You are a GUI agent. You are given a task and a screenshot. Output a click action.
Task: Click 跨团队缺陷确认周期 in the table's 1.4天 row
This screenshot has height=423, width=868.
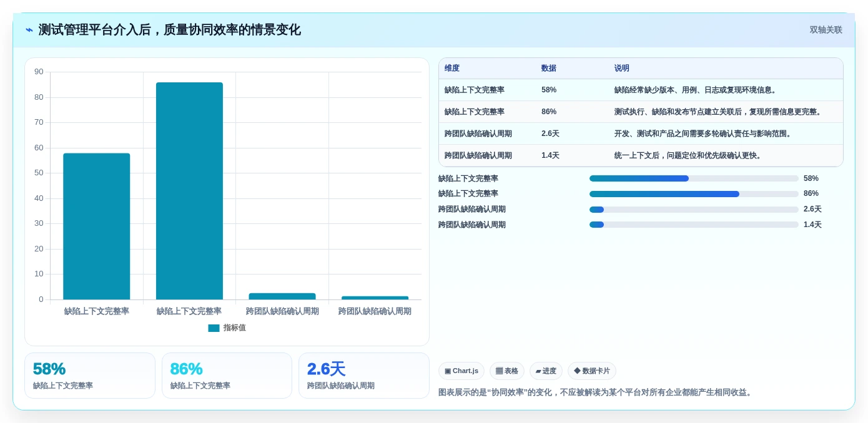[x=478, y=155]
